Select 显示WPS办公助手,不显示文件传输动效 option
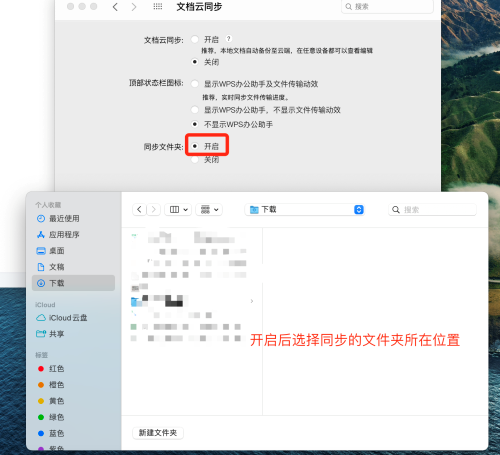This screenshot has height=455, width=500. 195,110
